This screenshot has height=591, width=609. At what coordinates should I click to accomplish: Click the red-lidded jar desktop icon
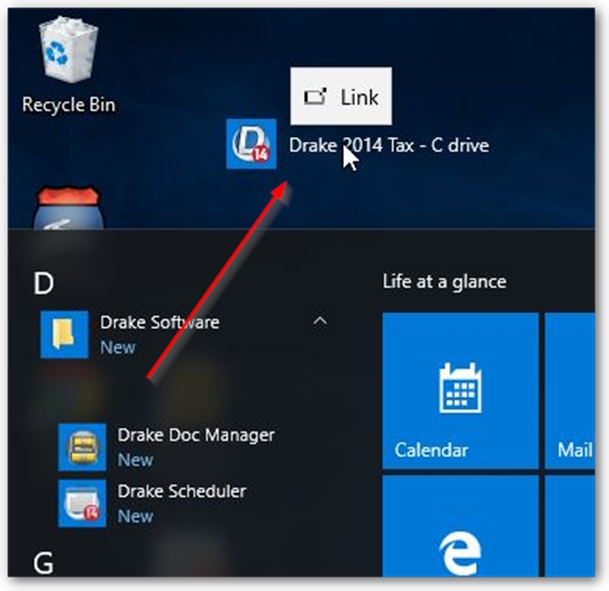[68, 207]
